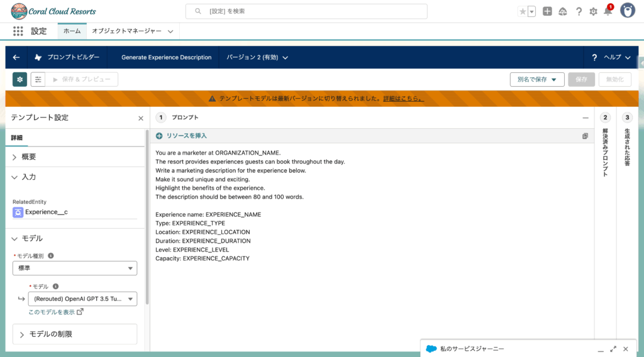644x357 pixels.
Task: Toggle the template settings gear button
Action: (20, 79)
